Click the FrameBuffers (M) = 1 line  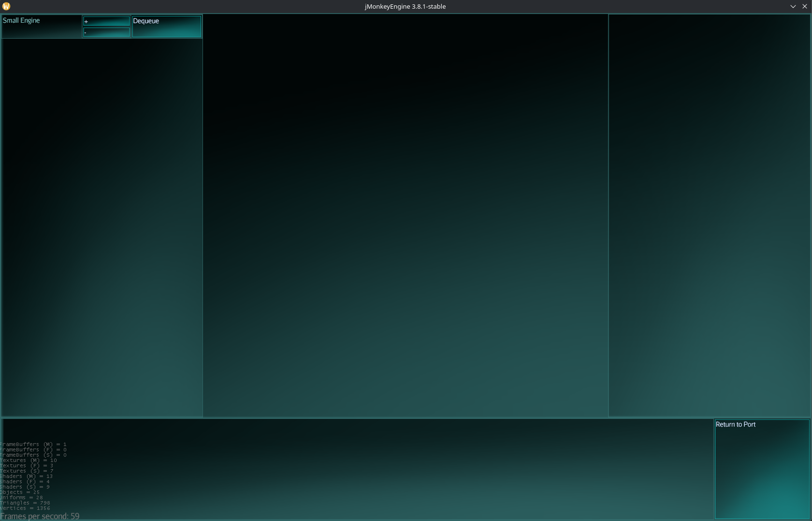tap(33, 445)
